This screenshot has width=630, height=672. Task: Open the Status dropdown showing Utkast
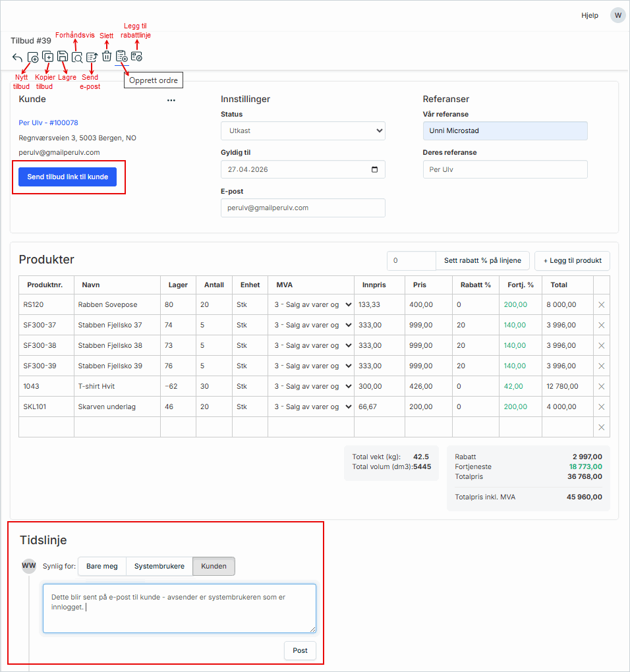click(x=303, y=131)
